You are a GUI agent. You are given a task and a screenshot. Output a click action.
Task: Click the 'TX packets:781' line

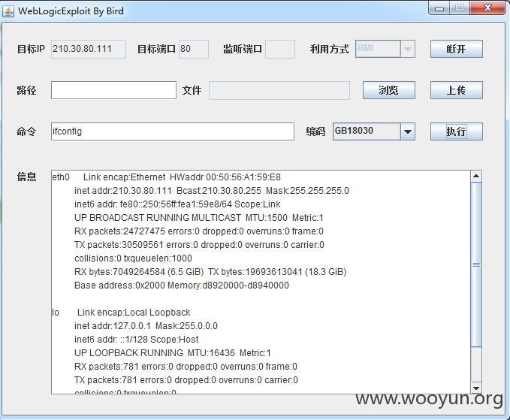pos(186,380)
